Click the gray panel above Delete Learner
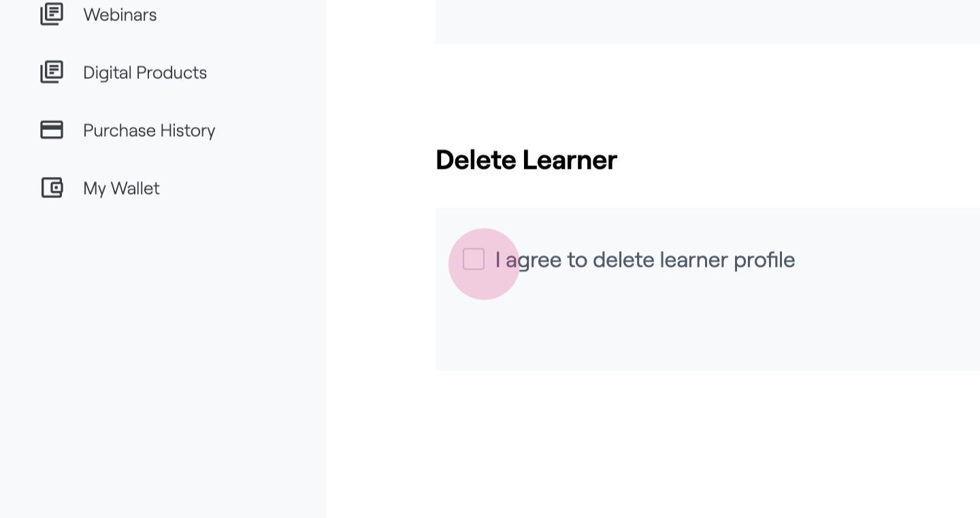 click(708, 20)
